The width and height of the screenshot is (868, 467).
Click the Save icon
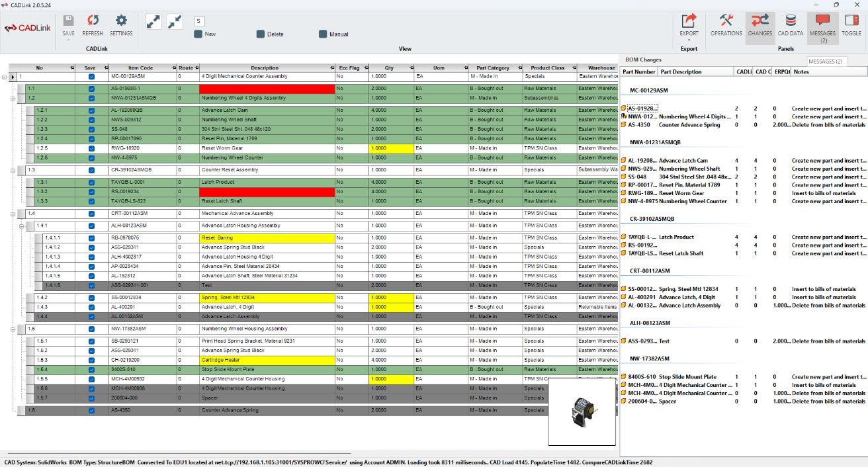pyautogui.click(x=68, y=24)
